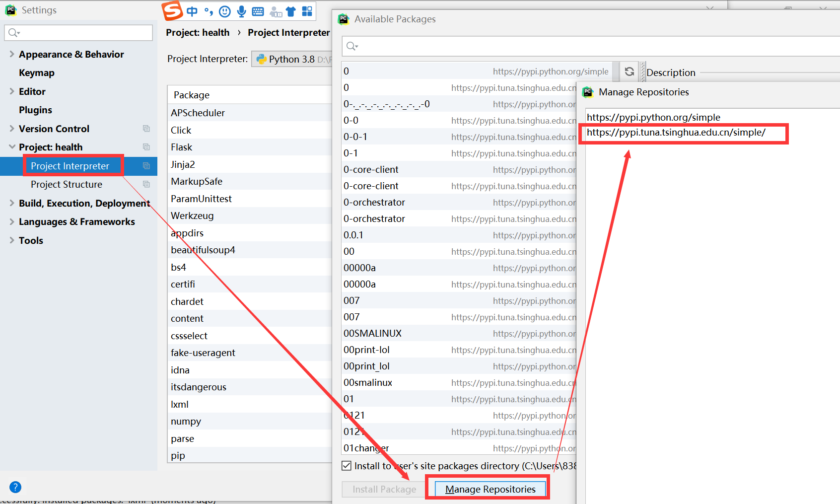Image resolution: width=840 pixels, height=504 pixels.
Task: Open the Project Interpreter Python 3.8 dropdown
Action: click(291, 59)
